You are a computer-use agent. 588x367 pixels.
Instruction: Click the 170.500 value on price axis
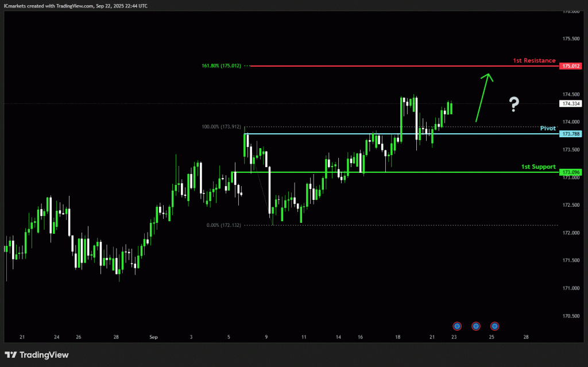[x=570, y=316]
